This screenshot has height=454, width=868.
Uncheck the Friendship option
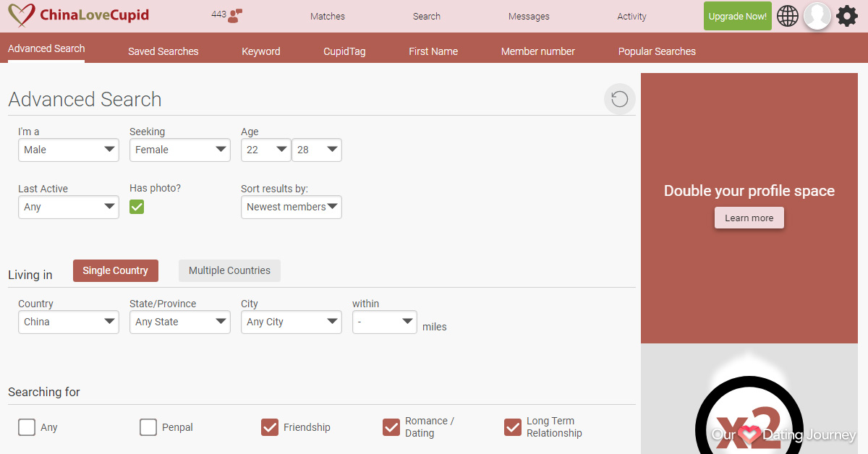tap(270, 427)
